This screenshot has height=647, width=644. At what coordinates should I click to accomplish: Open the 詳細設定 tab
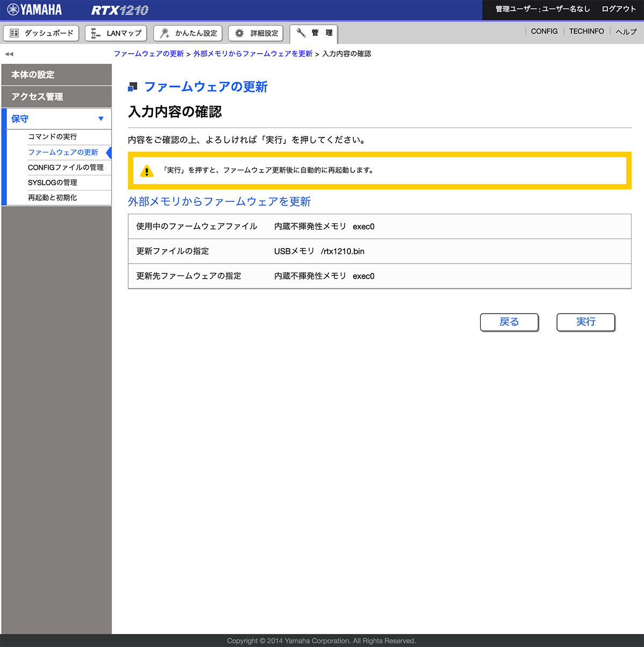coord(255,33)
